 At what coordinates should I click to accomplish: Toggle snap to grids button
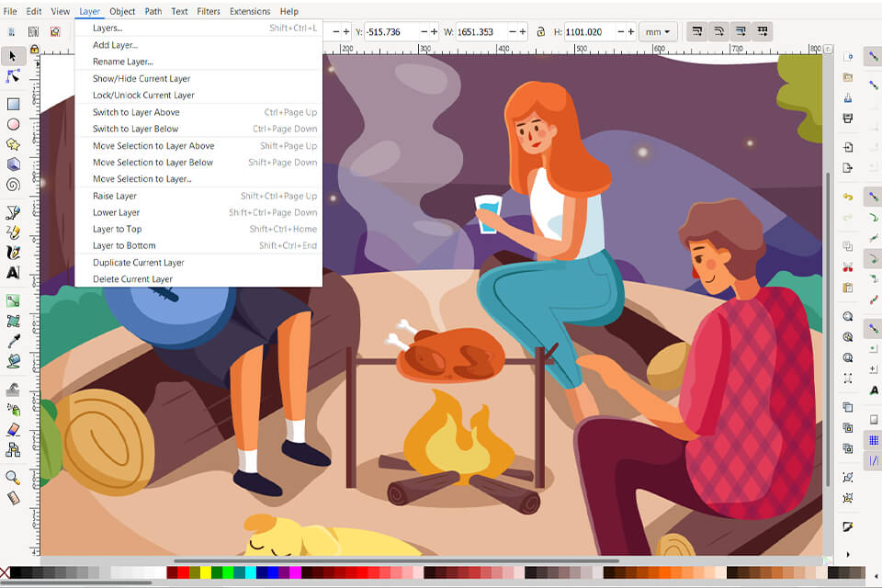click(x=873, y=440)
